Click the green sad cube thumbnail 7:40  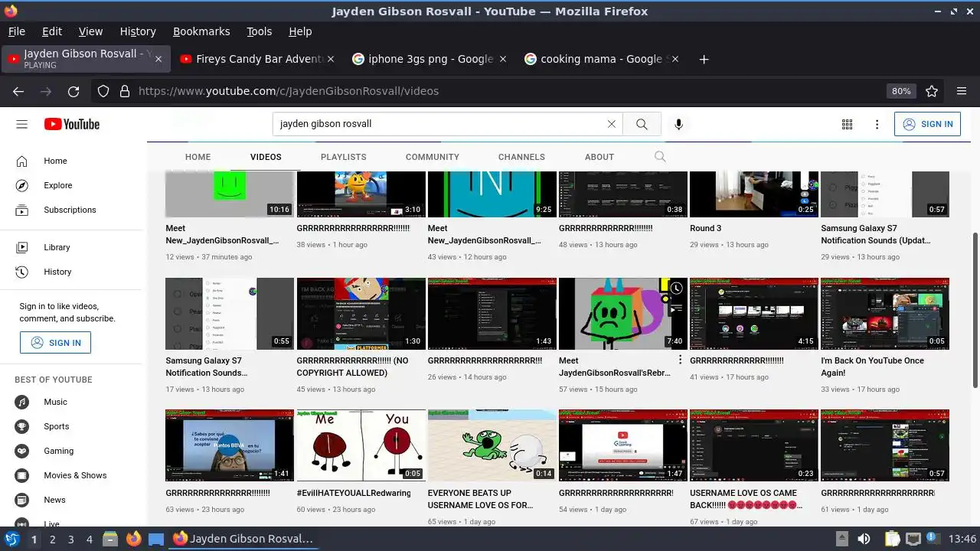coord(622,314)
